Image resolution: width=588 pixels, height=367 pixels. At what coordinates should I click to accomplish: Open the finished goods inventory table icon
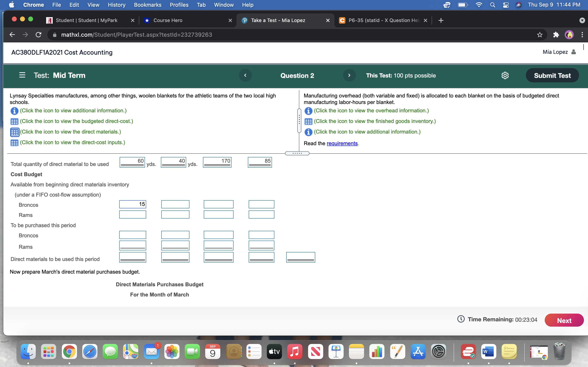coord(308,121)
